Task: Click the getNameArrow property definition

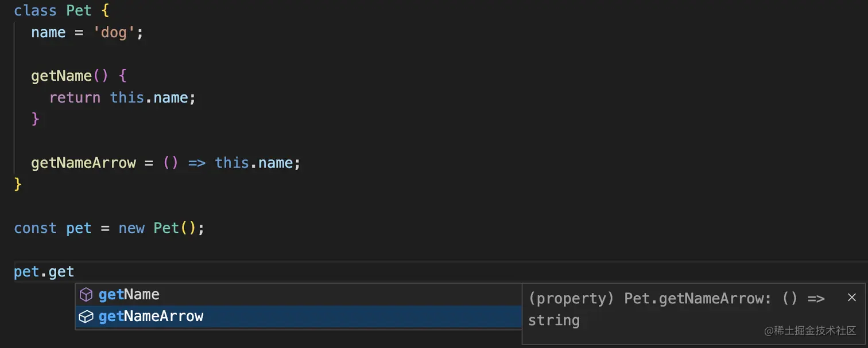Action: pos(83,163)
